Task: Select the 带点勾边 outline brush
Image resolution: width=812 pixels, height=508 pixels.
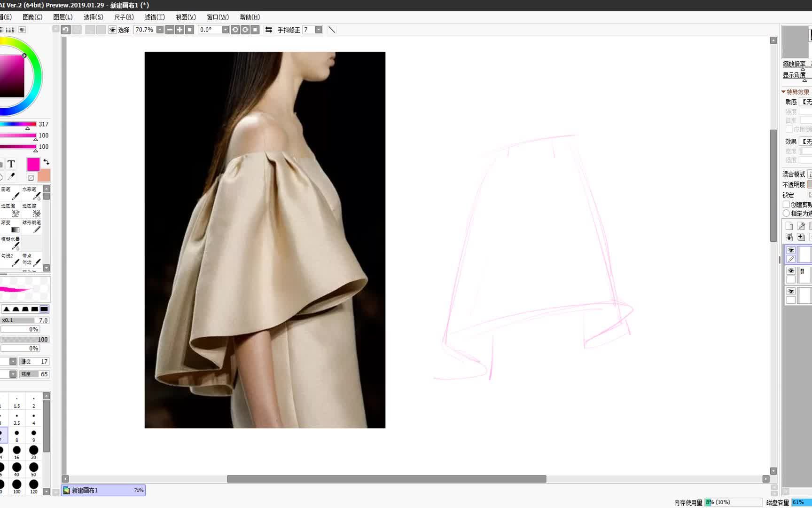Action: [x=31, y=260]
